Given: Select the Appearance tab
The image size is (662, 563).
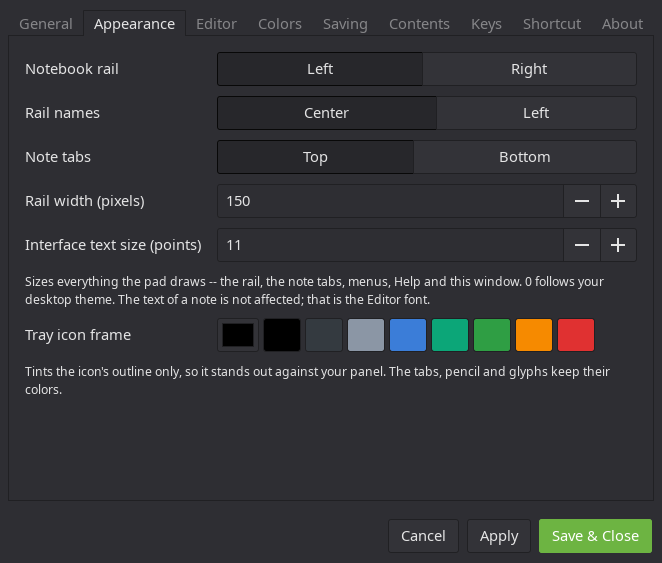Looking at the screenshot, I should coord(134,24).
